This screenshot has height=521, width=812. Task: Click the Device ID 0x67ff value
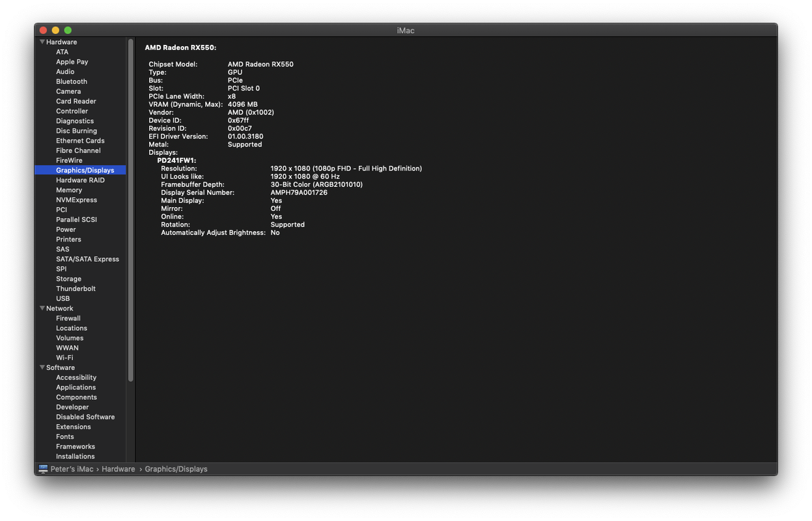tap(238, 120)
